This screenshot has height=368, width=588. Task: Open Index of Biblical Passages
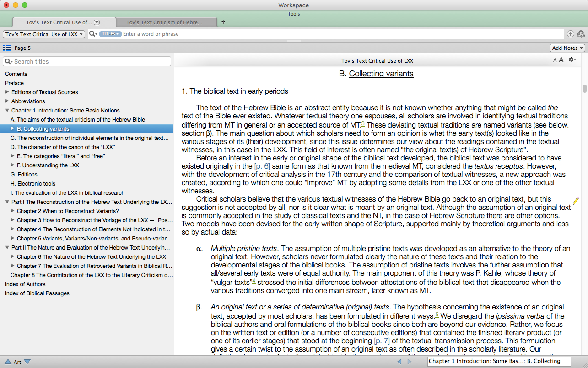tap(37, 293)
